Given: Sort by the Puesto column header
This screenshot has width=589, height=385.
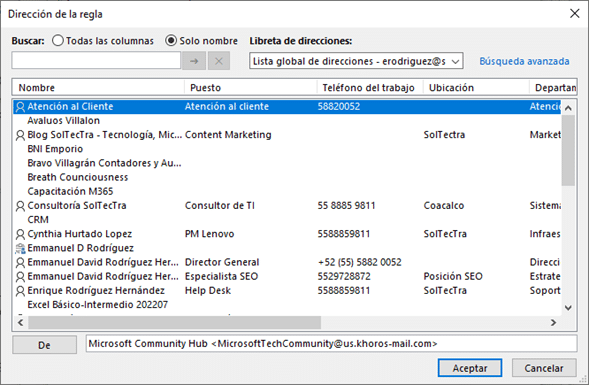Looking at the screenshot, I should [x=251, y=88].
